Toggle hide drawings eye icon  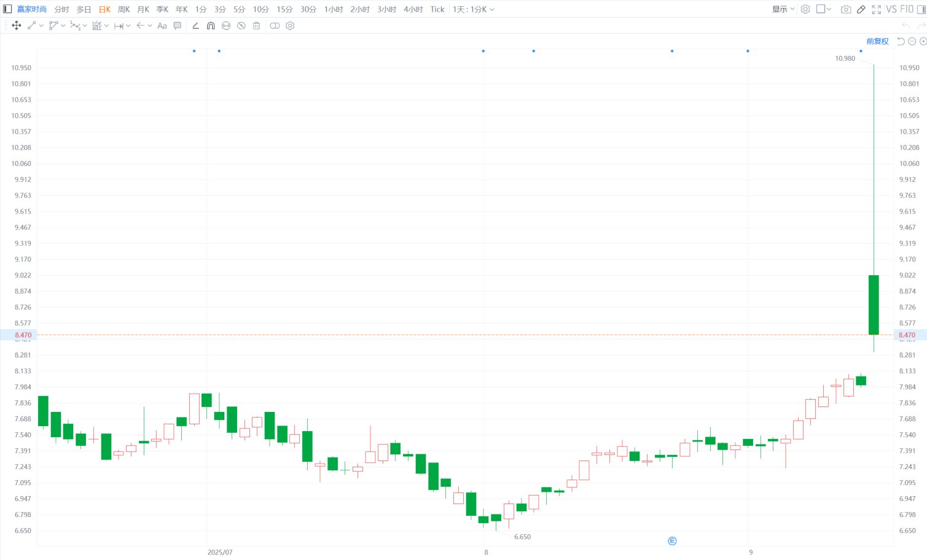[241, 26]
